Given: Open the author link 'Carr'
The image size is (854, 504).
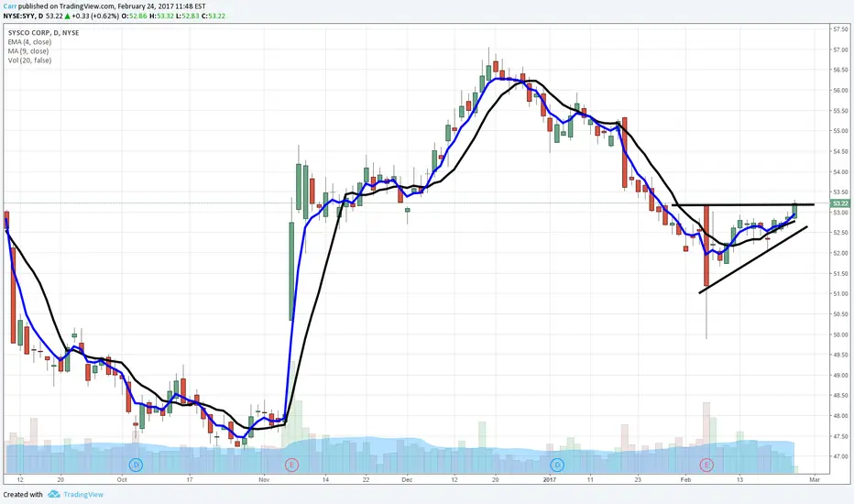Looking at the screenshot, I should click(10, 6).
